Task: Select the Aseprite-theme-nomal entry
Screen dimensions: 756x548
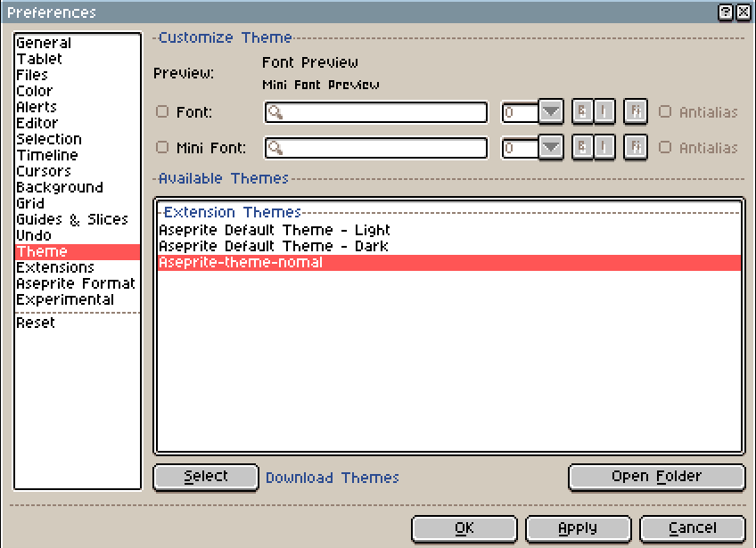Action: [449, 263]
